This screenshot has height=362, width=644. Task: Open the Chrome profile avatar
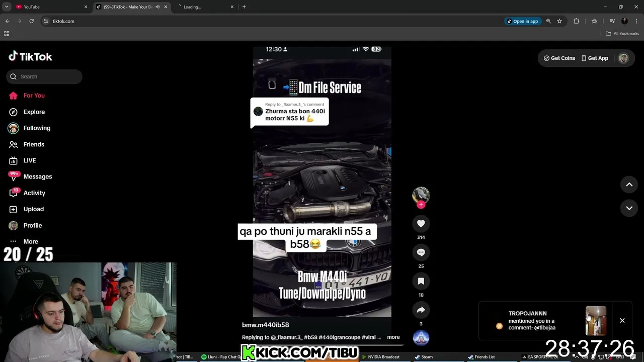(624, 21)
